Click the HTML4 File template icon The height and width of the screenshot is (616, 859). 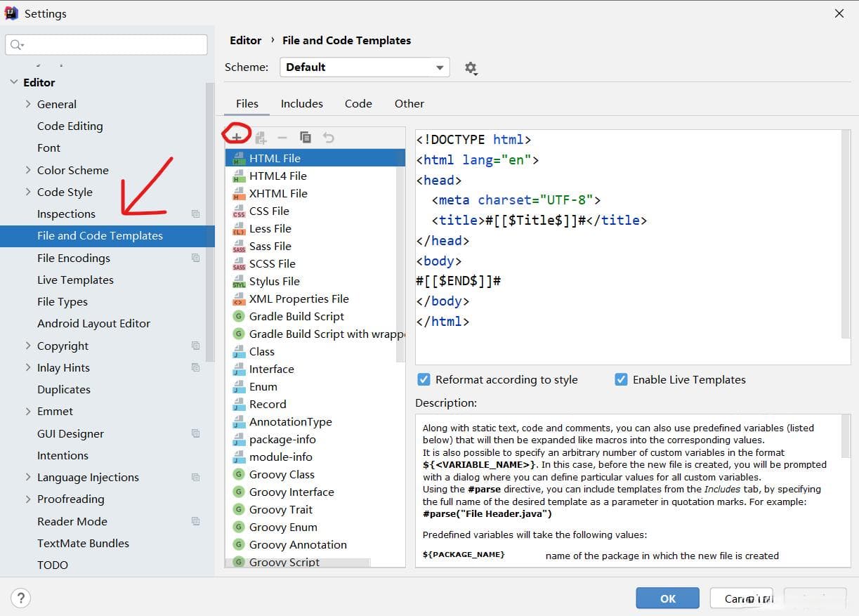239,176
